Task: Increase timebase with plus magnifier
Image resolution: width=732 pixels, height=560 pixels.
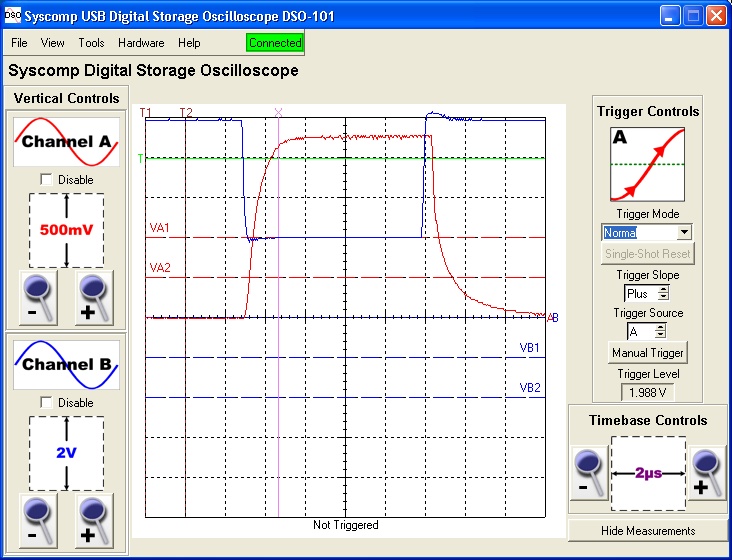Action: pyautogui.click(x=707, y=472)
